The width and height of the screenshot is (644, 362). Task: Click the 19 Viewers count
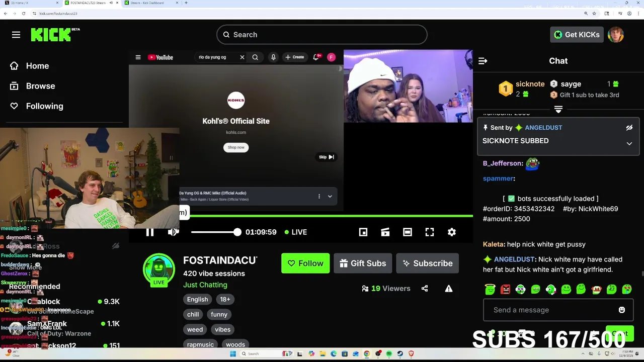[391, 289]
